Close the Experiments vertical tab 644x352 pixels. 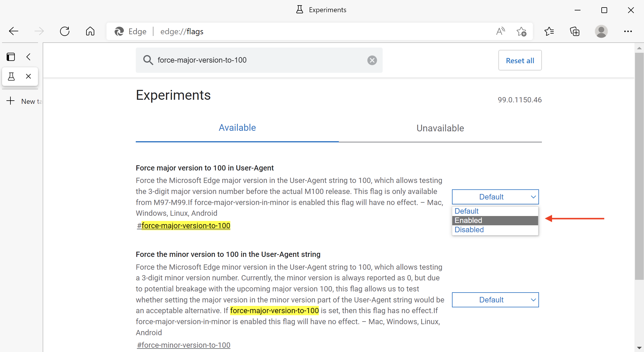click(28, 77)
